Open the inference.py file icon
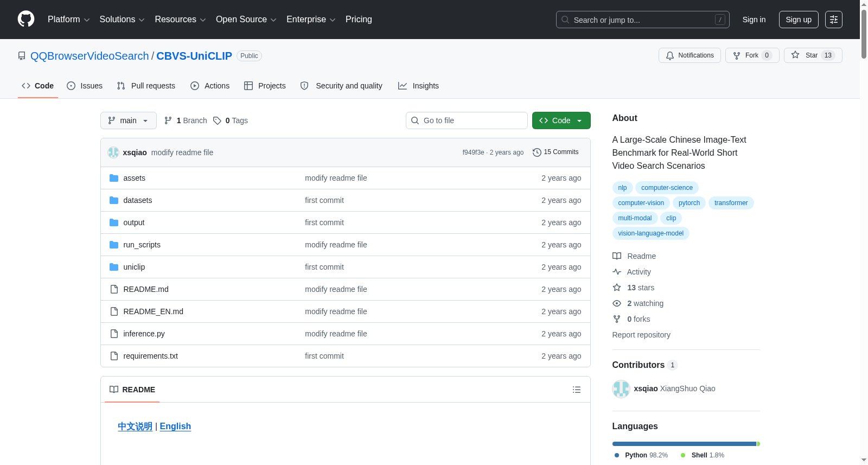Screen dimensions: 868x465 pos(114,334)
